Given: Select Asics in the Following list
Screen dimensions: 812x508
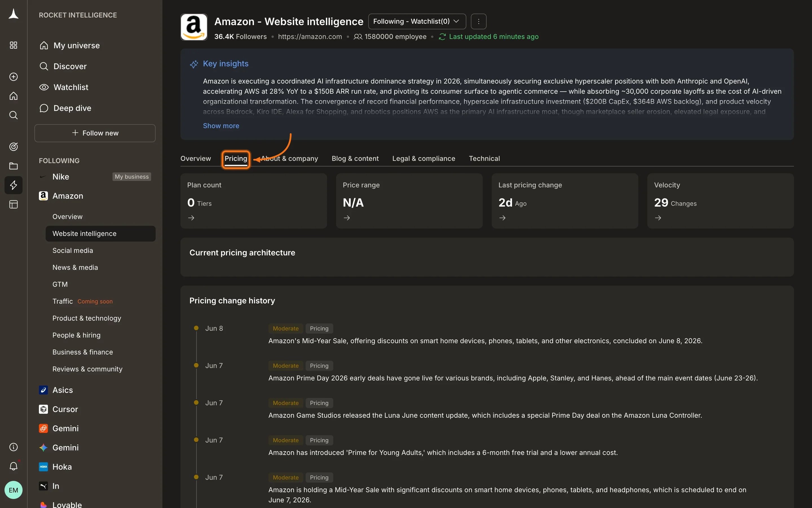Looking at the screenshot, I should coord(62,390).
